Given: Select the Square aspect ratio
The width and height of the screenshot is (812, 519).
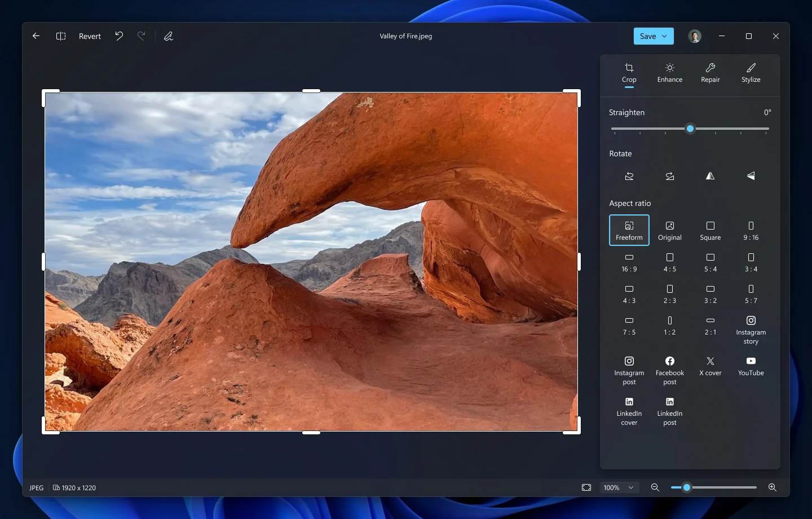Looking at the screenshot, I should pos(710,230).
